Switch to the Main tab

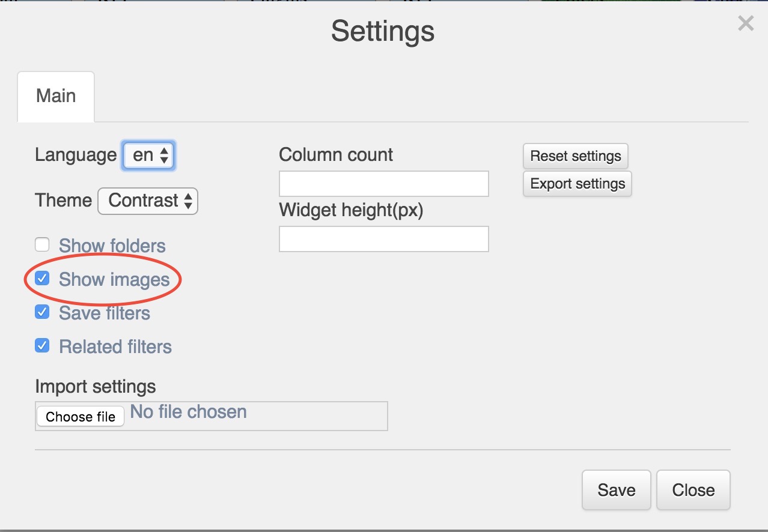tap(56, 96)
